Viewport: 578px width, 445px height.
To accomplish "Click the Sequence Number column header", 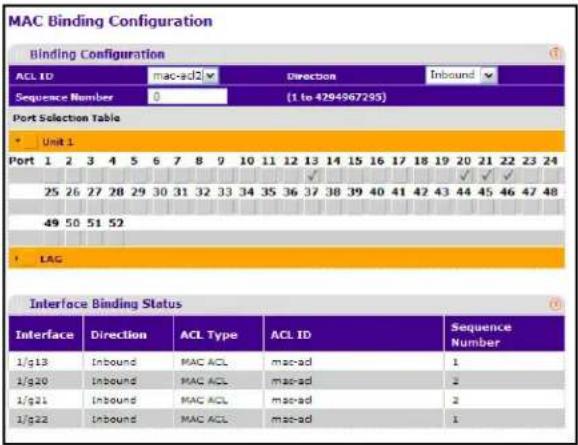I will point(504,334).
